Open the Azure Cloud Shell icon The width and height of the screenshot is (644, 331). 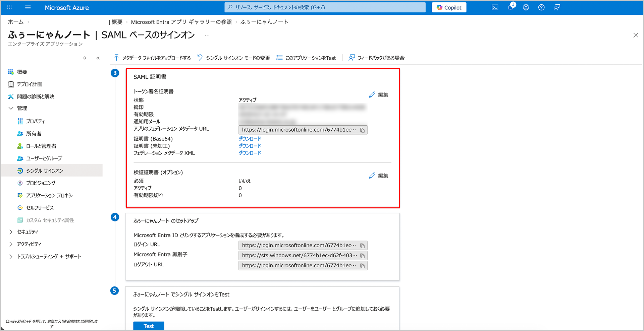495,7
